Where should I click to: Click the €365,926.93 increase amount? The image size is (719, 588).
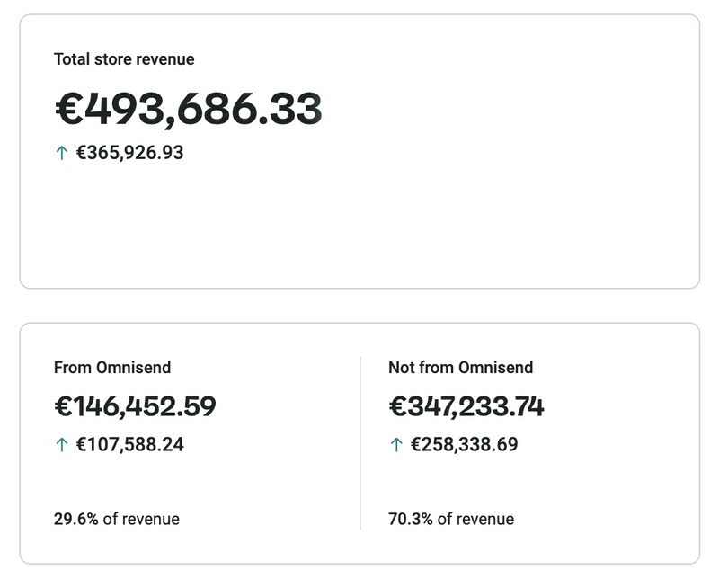coord(129,153)
